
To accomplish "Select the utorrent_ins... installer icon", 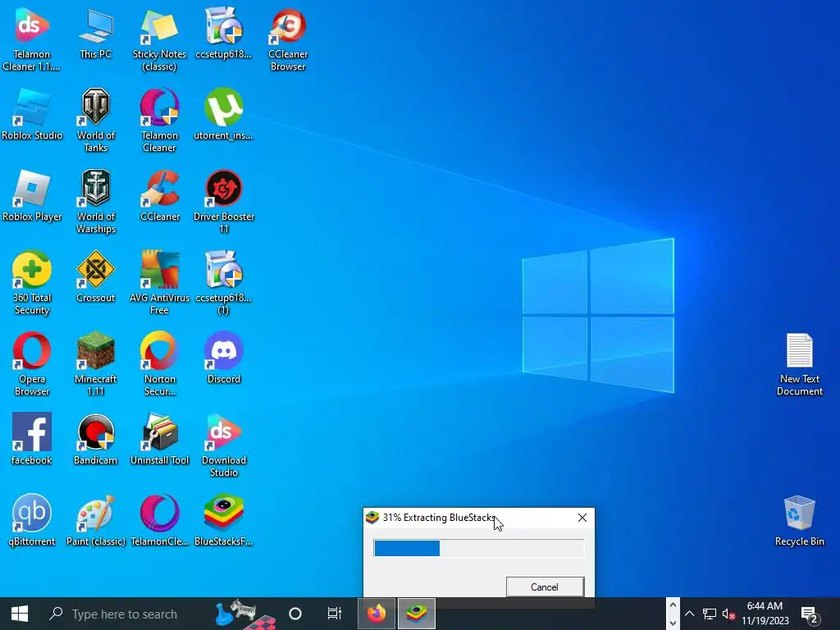I will click(223, 115).
